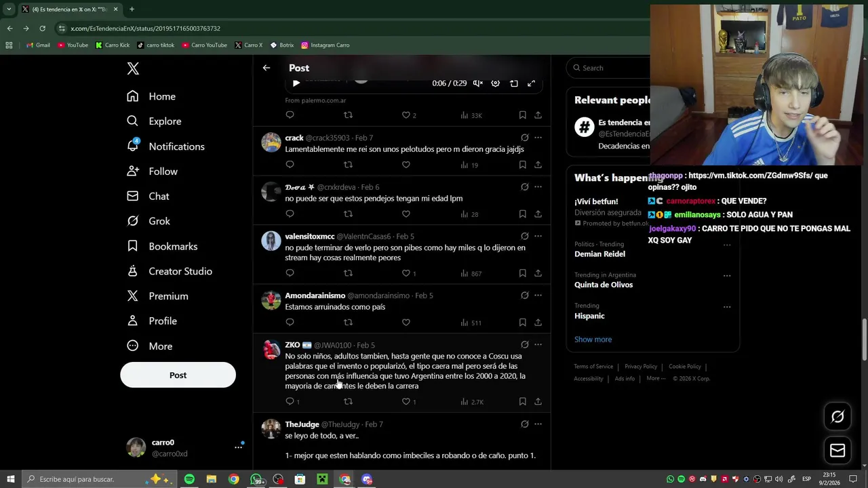This screenshot has width=868, height=488.
Task: Open valensitoxmcc profile picture
Action: [x=271, y=241]
